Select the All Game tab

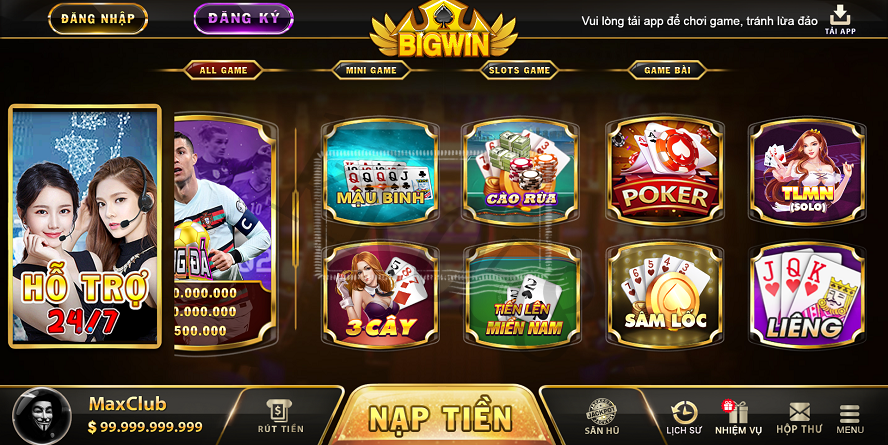223,70
